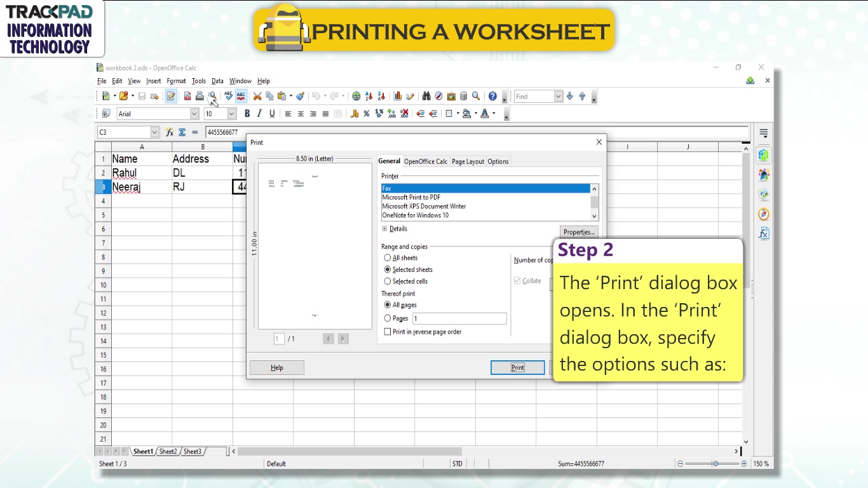Open the sidebar Properties icon
Viewport: 868px width, 488px height.
click(764, 155)
